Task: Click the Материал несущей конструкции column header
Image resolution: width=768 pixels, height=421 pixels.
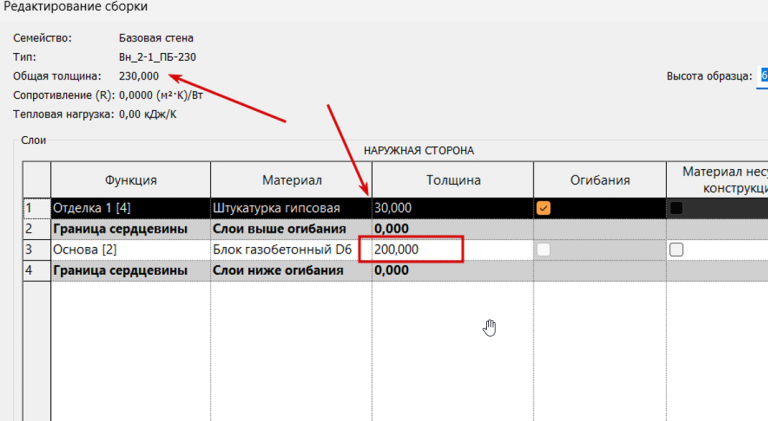Action: pos(718,180)
